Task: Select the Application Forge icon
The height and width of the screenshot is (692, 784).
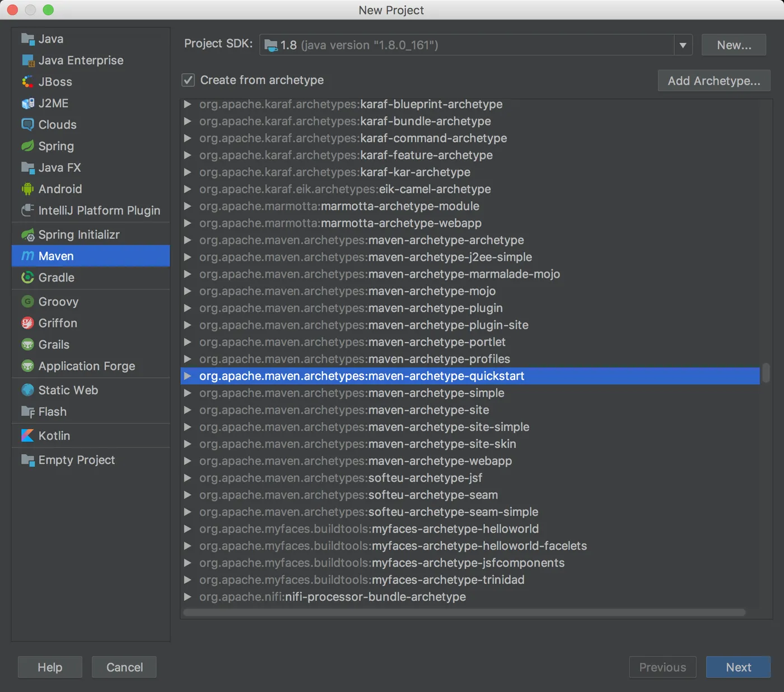Action: [27, 366]
